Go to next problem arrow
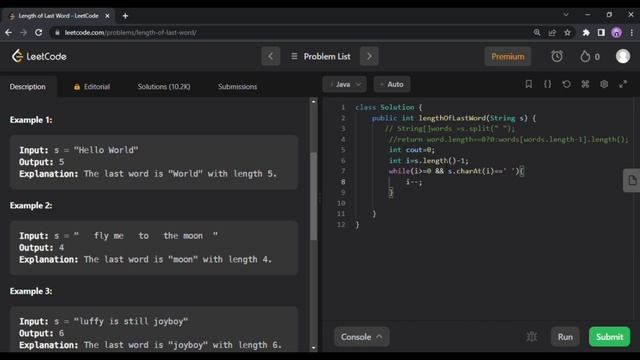The image size is (640, 360). click(369, 56)
